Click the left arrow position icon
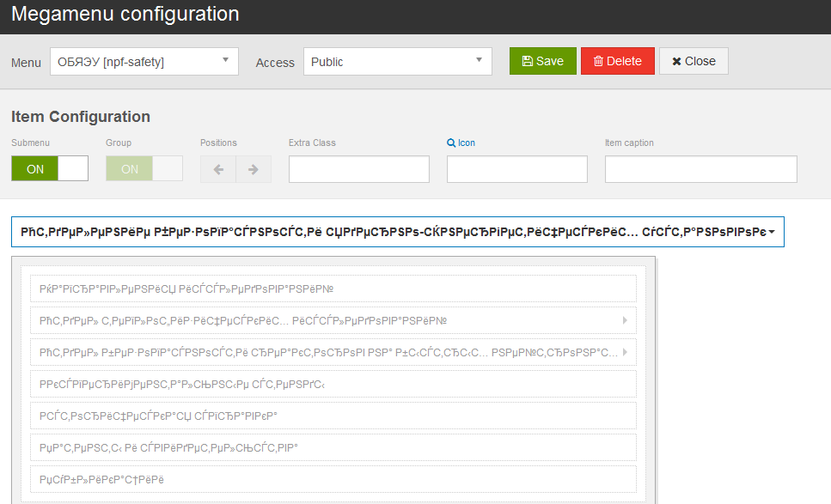The width and height of the screenshot is (831, 504). click(217, 169)
